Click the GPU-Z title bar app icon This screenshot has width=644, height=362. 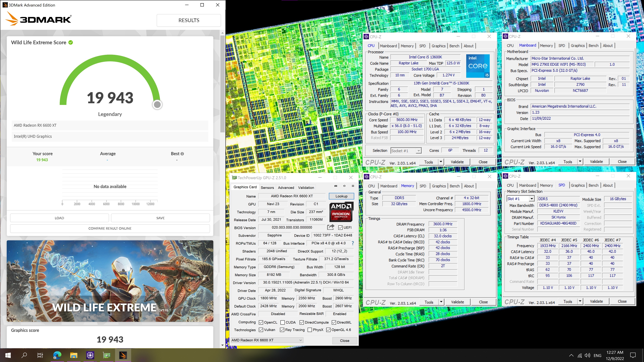234,178
